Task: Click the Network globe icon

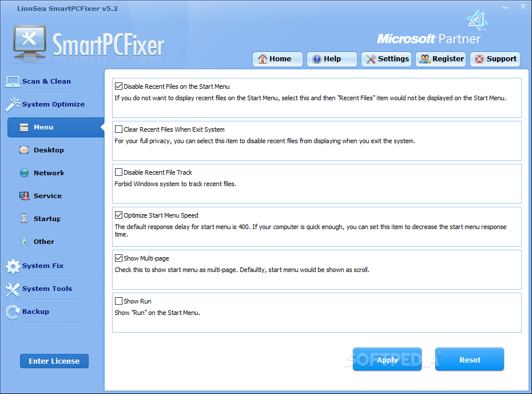Action: click(x=24, y=173)
